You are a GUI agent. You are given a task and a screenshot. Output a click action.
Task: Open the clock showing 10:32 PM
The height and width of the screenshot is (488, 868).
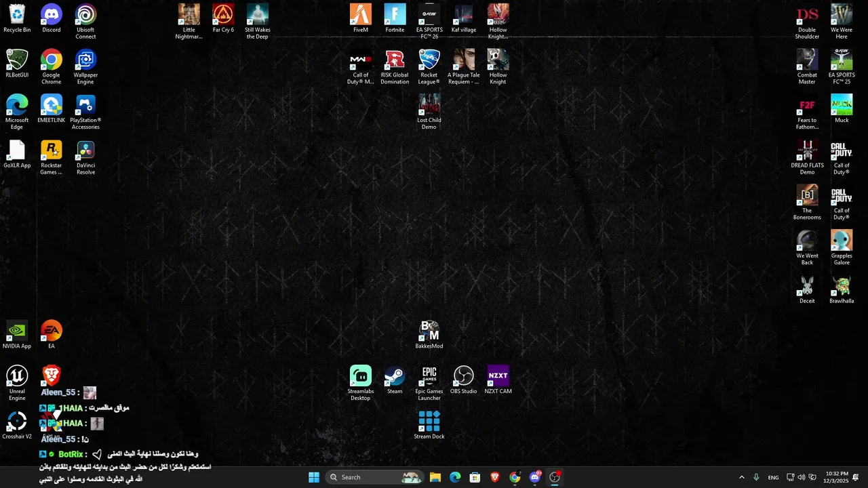(837, 477)
